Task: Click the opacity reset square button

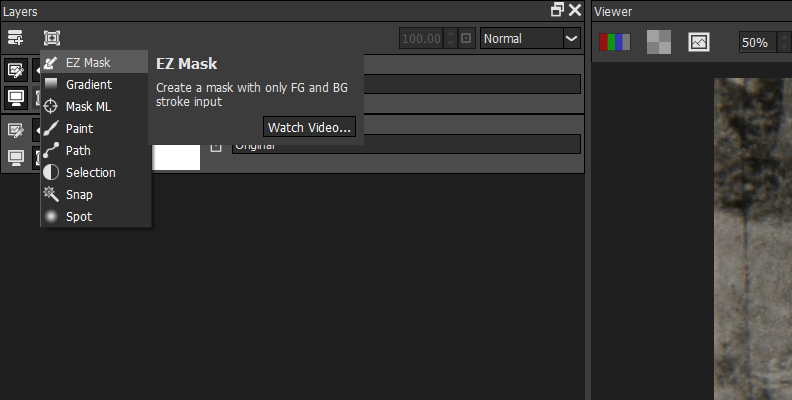Action: pos(466,39)
